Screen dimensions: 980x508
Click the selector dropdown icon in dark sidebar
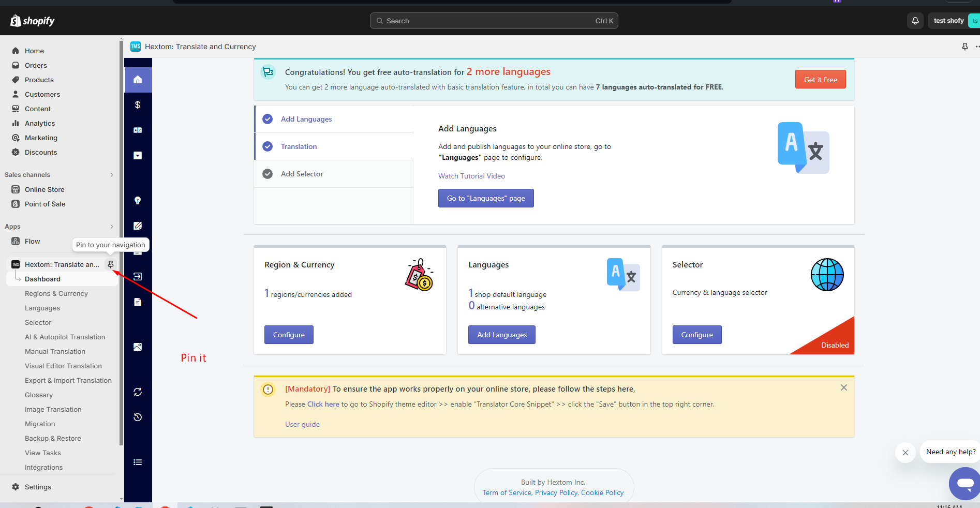point(138,156)
